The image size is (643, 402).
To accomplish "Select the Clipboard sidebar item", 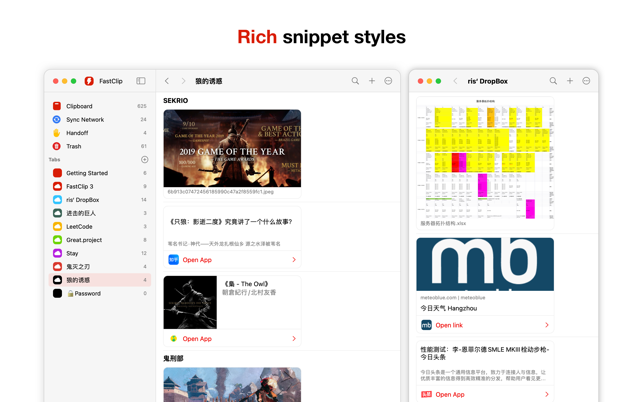I will tap(100, 106).
